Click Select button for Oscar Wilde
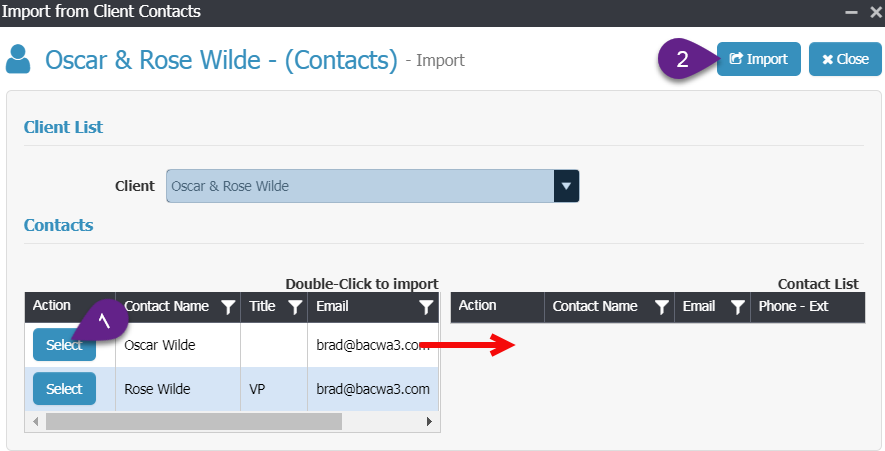885x451 pixels. [64, 344]
